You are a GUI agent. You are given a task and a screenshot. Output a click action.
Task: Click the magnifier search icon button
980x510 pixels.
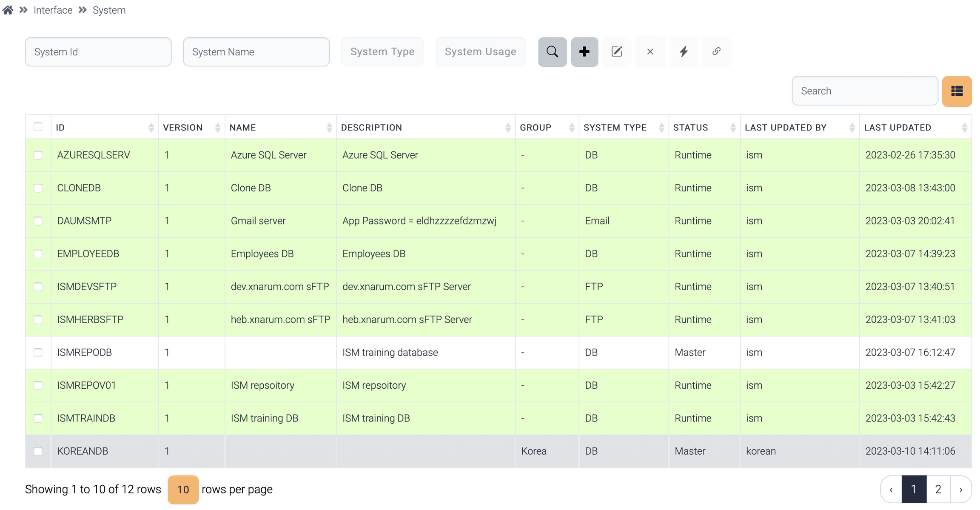click(552, 52)
